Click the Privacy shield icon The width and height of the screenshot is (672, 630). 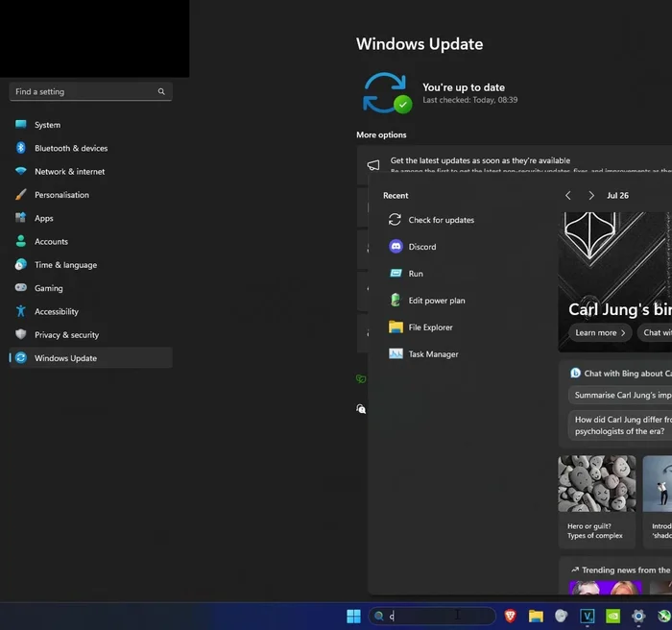tap(20, 334)
